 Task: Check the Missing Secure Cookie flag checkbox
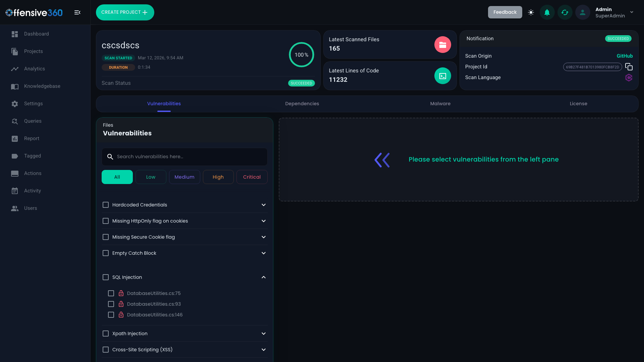point(106,237)
